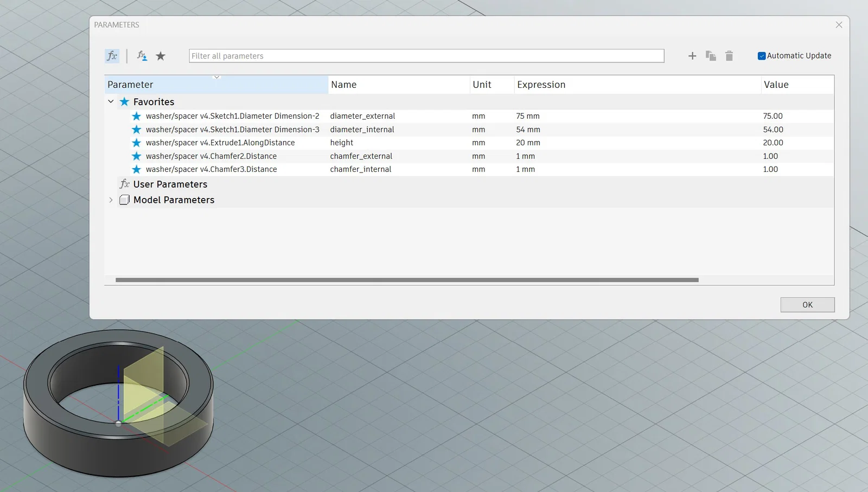Click the copy parameters icon
Screen dimensions: 868x492
point(711,56)
